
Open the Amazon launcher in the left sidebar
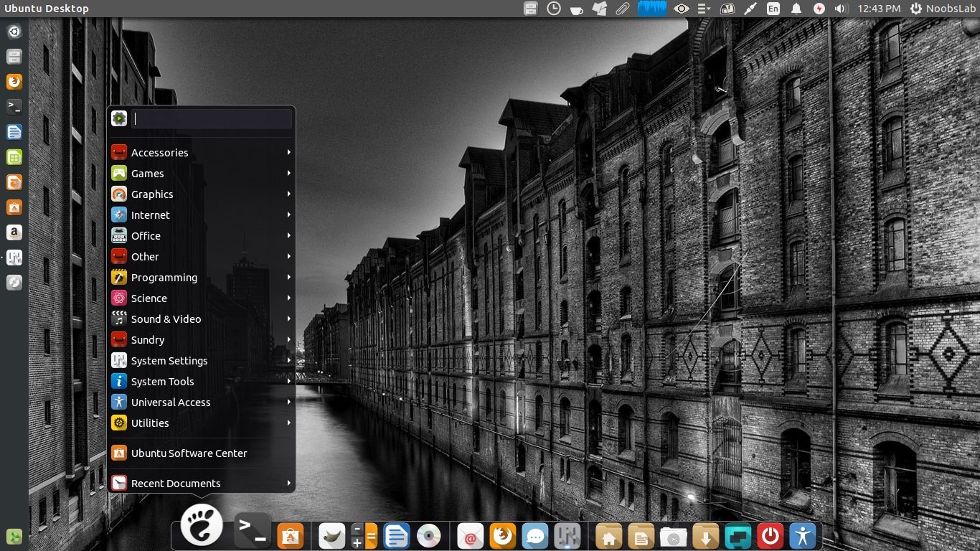pos(14,232)
